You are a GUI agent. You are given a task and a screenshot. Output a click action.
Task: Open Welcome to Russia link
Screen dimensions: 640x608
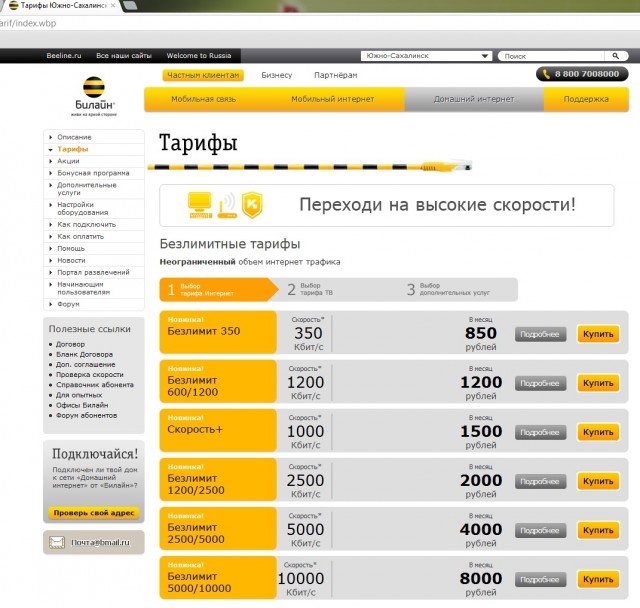199,55
